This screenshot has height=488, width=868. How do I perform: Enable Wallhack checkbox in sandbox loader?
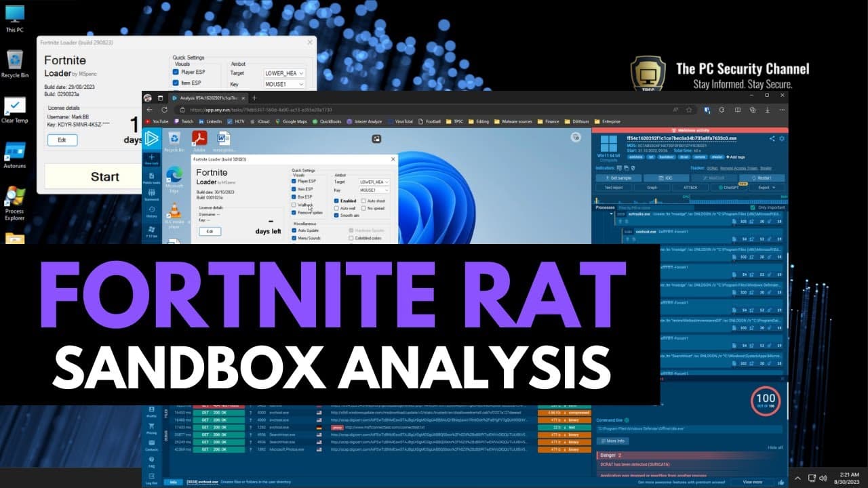(x=294, y=205)
